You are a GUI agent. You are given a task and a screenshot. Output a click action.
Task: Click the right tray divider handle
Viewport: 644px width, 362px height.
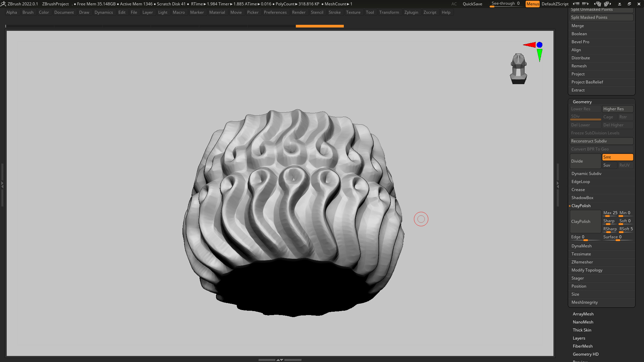pyautogui.click(x=558, y=184)
